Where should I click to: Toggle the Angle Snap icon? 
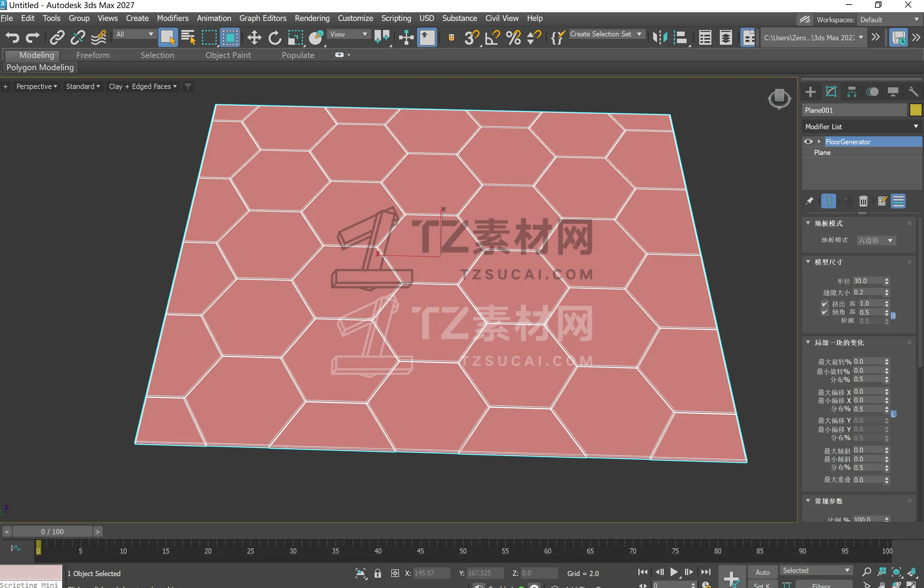coord(493,38)
